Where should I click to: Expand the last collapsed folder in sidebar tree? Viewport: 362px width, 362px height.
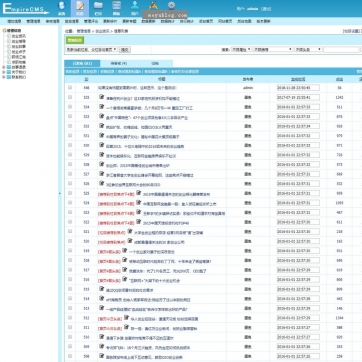pyautogui.click(x=4, y=77)
